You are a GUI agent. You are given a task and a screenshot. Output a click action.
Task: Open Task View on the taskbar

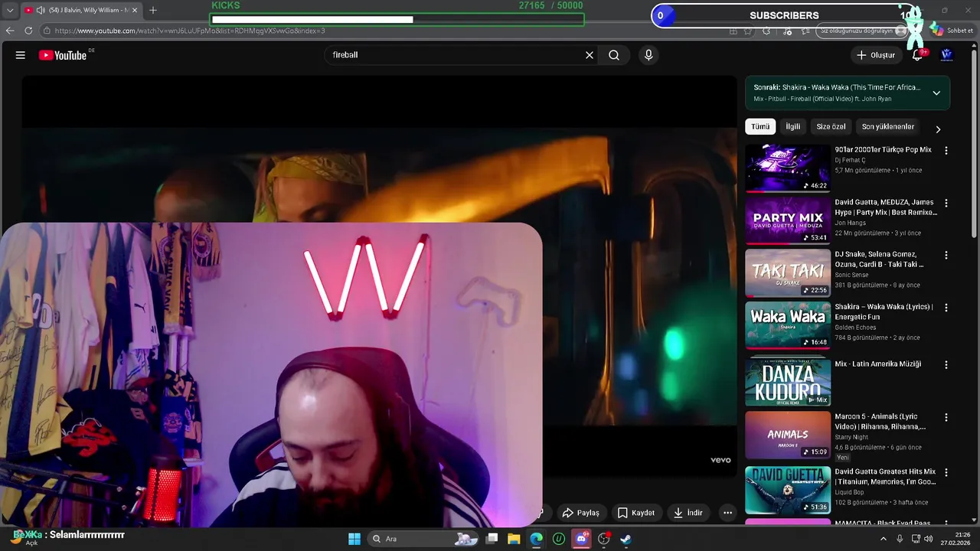(x=492, y=539)
